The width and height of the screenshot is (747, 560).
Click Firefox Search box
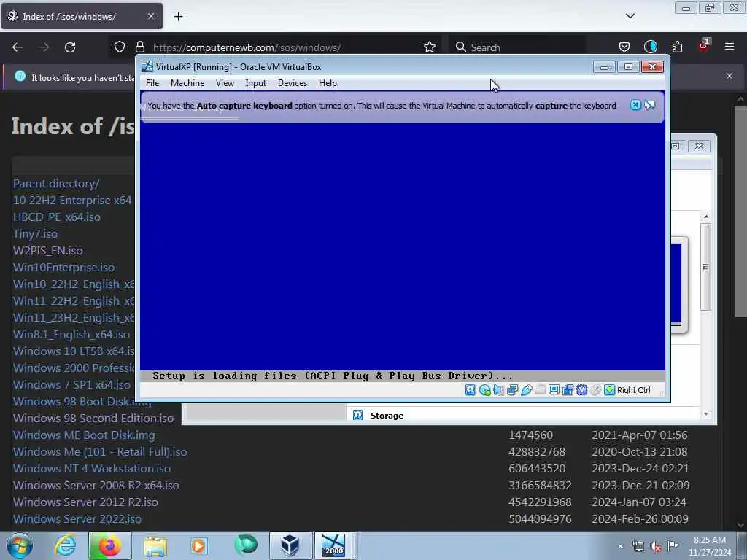click(x=517, y=47)
